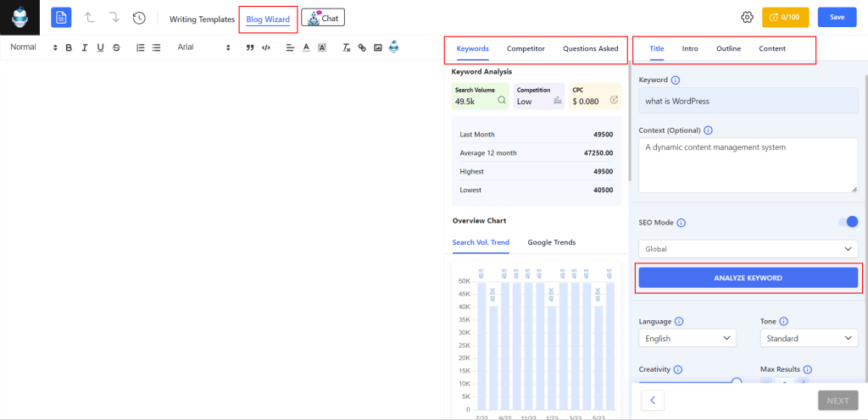Click the Creativity slider handle
868x420 pixels.
[737, 381]
